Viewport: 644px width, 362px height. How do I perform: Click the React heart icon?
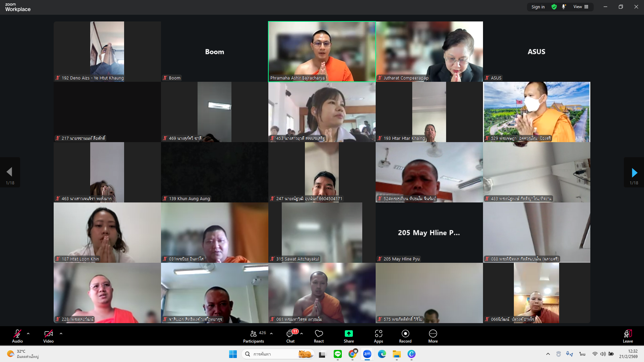tap(319, 334)
